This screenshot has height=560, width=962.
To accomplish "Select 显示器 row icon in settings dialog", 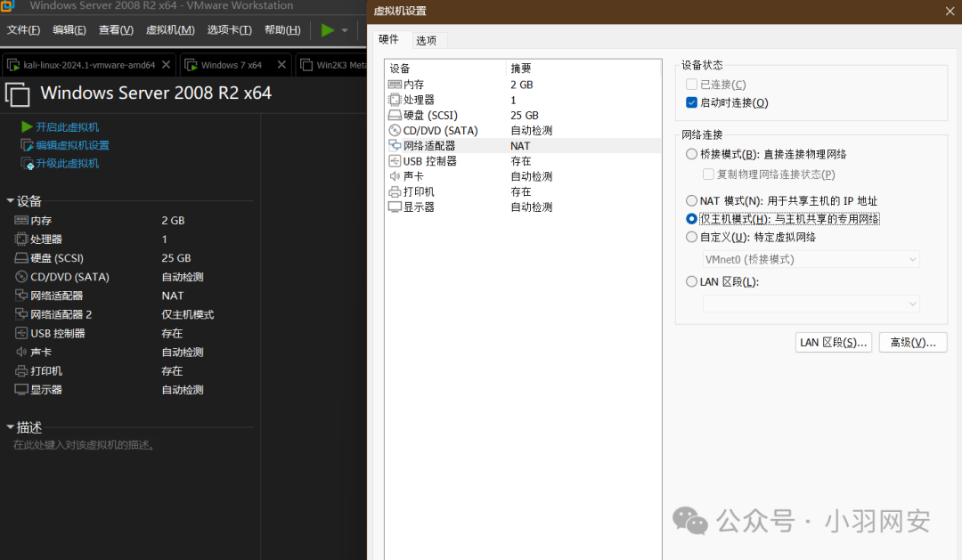I will click(395, 207).
